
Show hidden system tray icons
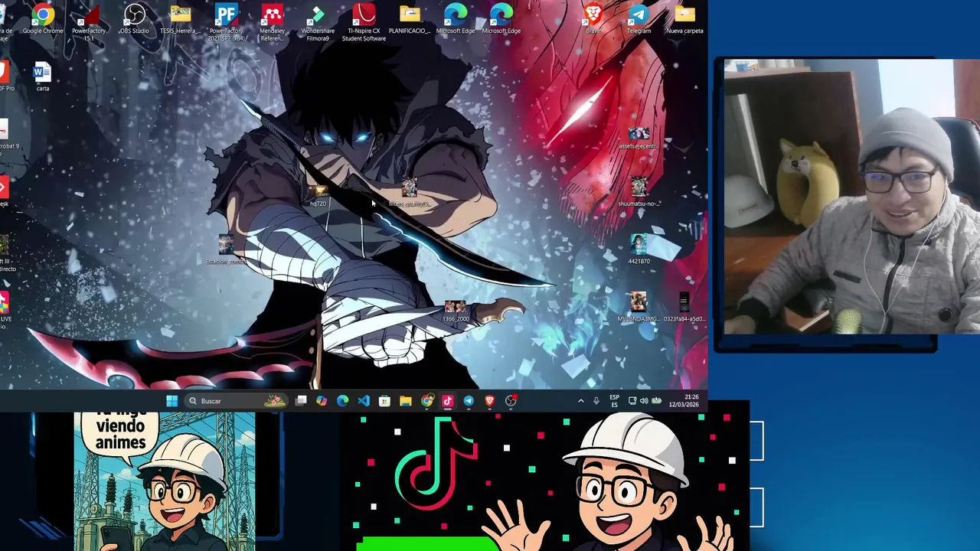(x=580, y=401)
